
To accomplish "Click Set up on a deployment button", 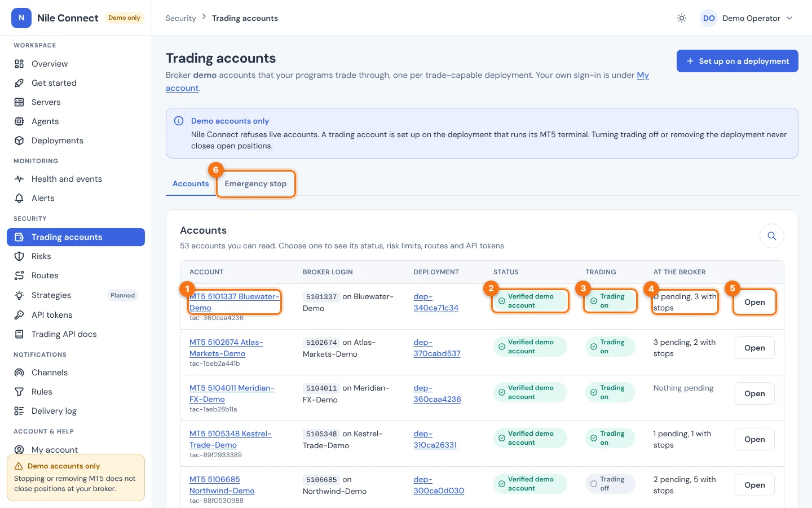I will tap(738, 61).
